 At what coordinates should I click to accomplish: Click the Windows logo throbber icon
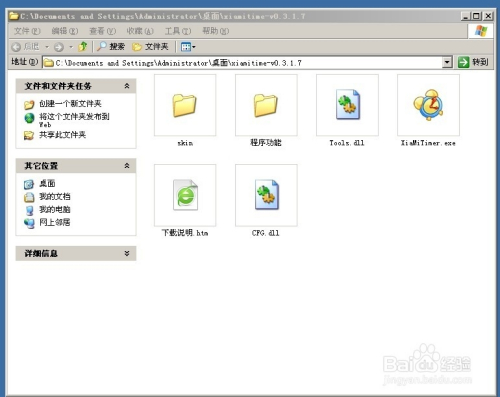coord(481,31)
